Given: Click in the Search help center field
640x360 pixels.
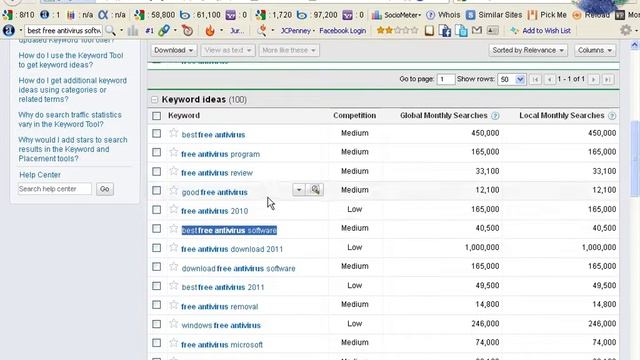Looking at the screenshot, I should pos(55,189).
